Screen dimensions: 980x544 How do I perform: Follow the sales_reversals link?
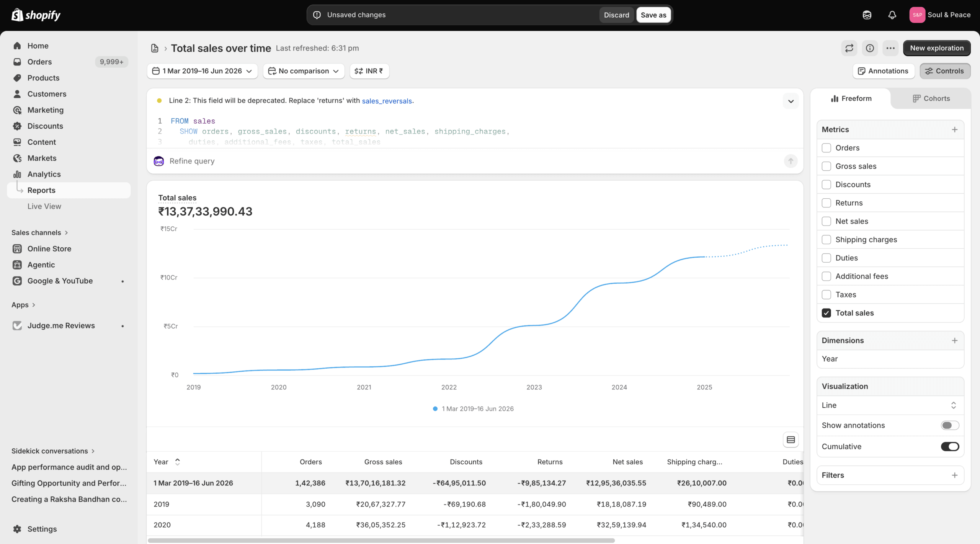coord(387,101)
